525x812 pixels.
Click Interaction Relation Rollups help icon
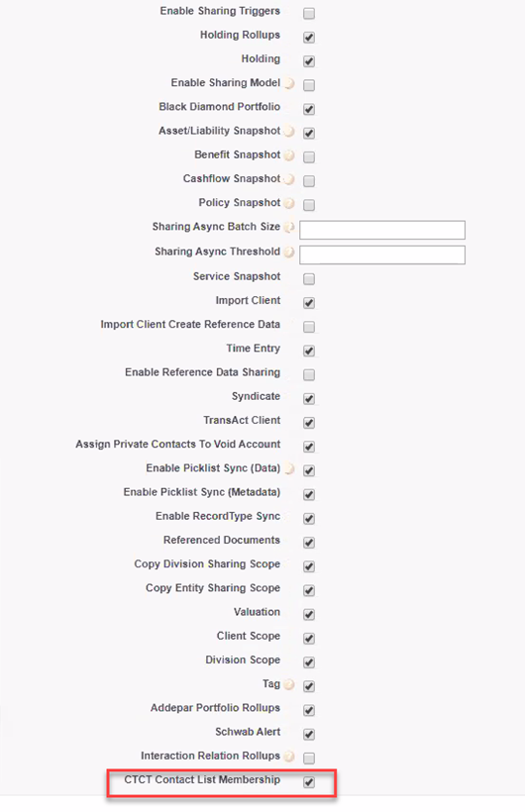tap(289, 757)
